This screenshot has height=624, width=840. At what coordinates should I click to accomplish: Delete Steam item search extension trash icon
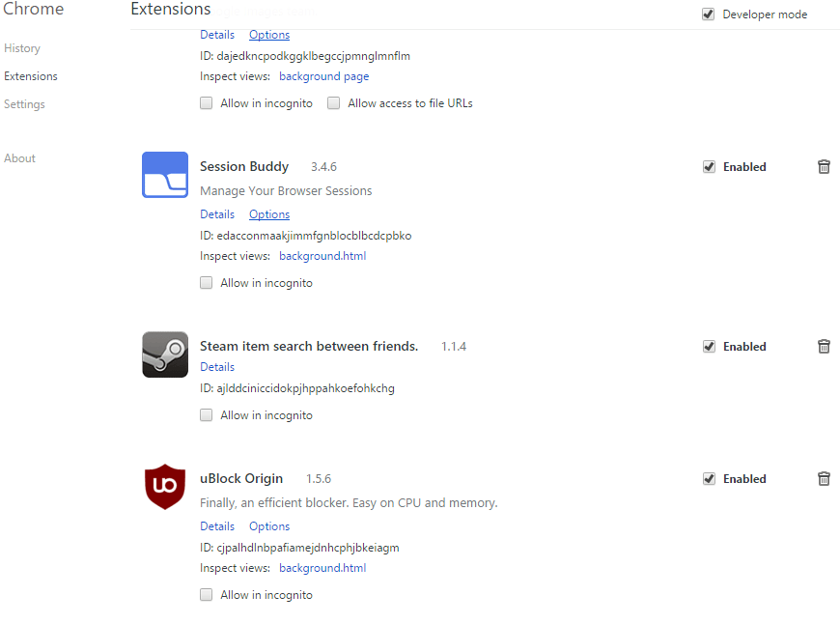click(824, 347)
